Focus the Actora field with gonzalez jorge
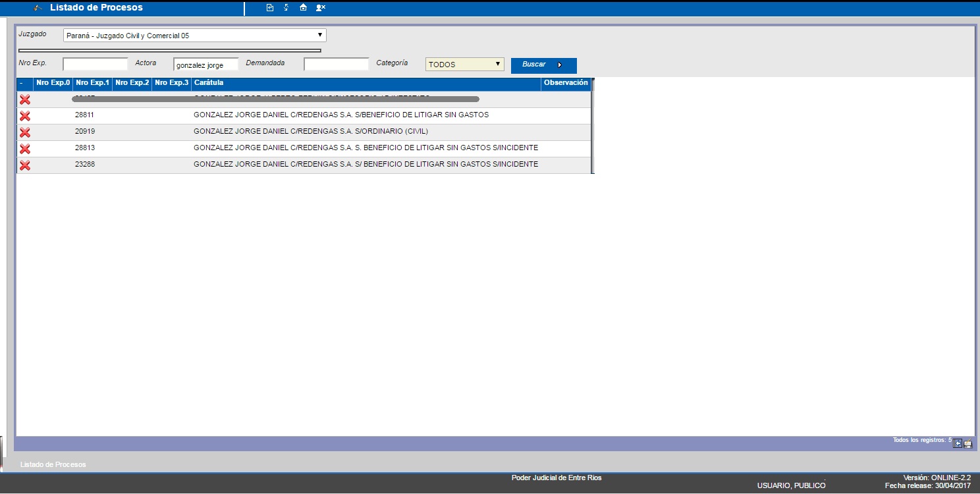The height and width of the screenshot is (494, 980). tap(205, 65)
